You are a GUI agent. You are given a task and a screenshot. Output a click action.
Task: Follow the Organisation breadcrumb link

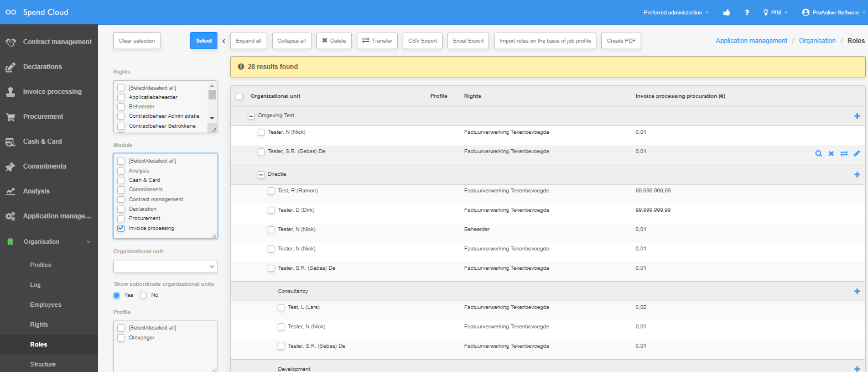(817, 41)
